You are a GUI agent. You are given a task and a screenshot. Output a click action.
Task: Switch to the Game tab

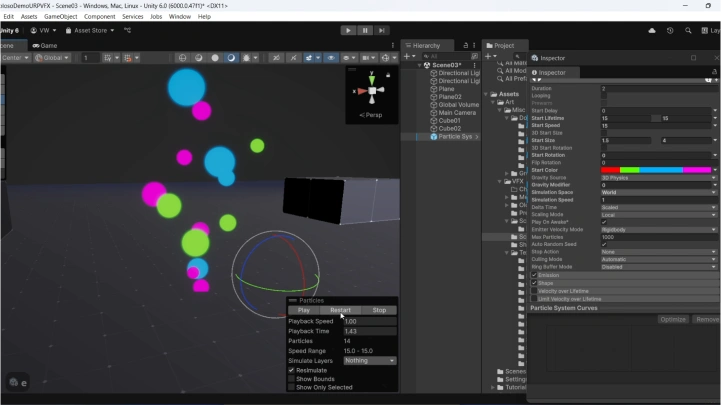coord(45,46)
